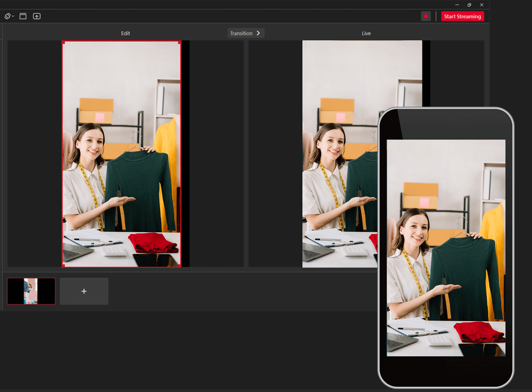Viewport: 532px width, 392px height.
Task: Click the upload/share icon in toolbar
Action: pos(36,16)
